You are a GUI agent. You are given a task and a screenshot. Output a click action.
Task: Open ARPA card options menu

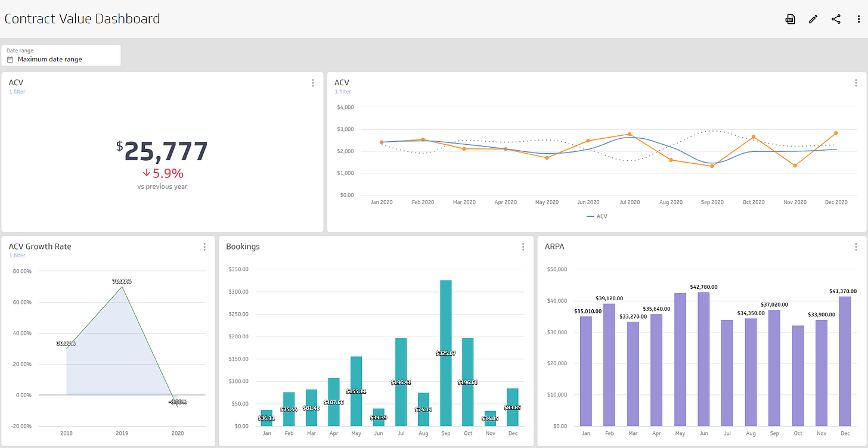[856, 247]
